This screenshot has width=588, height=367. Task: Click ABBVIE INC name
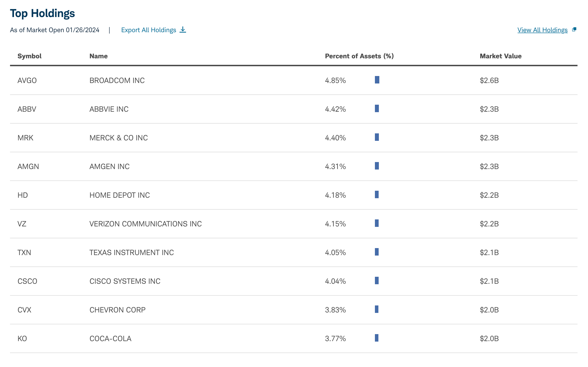click(x=109, y=109)
